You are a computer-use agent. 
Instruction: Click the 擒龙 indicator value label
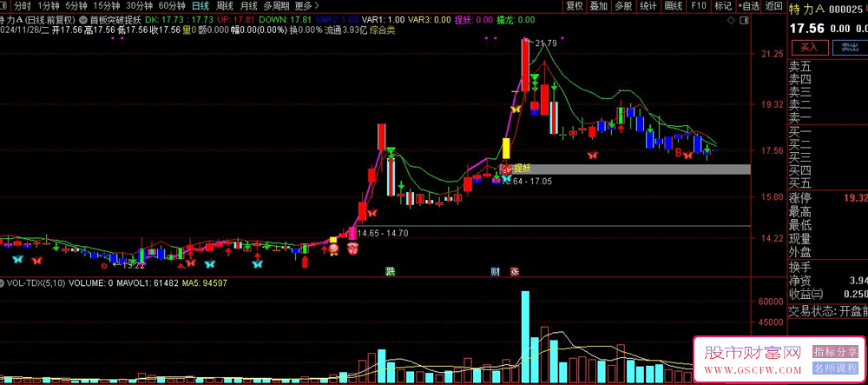[x=517, y=20]
